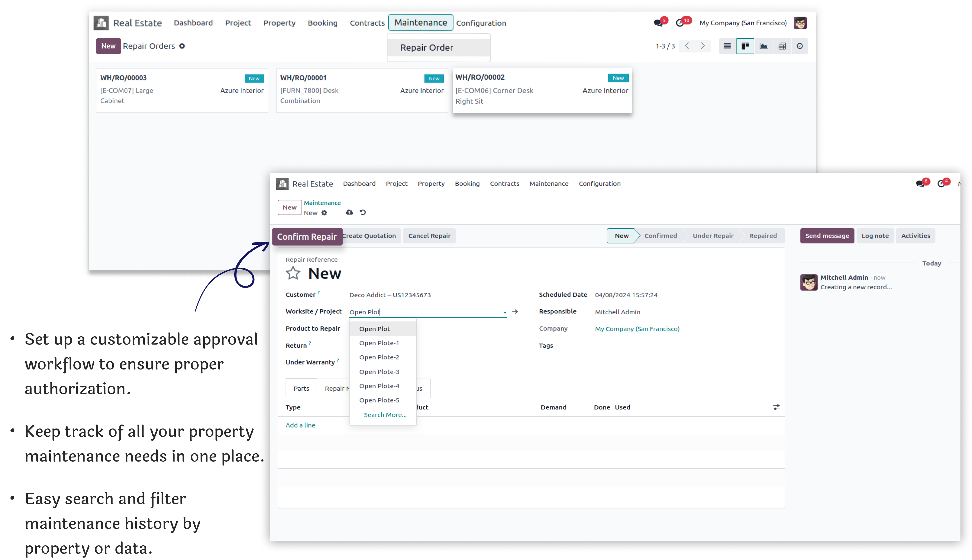
Task: Open Maintenance menu in back window
Action: pyautogui.click(x=420, y=23)
